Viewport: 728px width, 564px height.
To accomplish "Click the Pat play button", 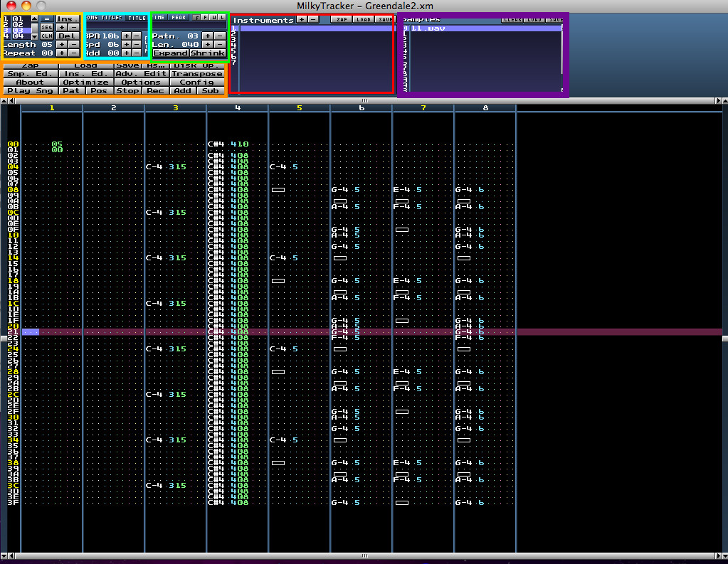I will point(71,91).
